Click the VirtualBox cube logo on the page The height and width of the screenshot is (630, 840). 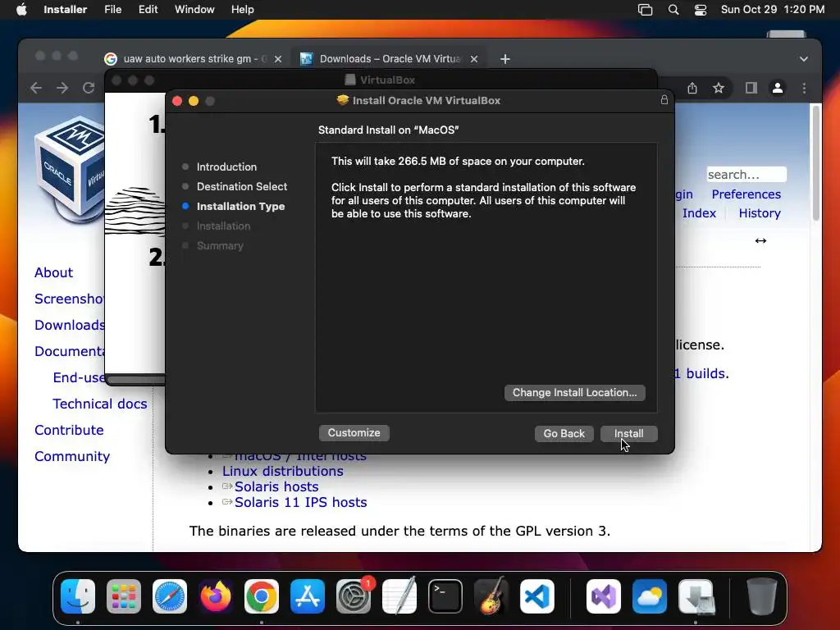pyautogui.click(x=69, y=169)
